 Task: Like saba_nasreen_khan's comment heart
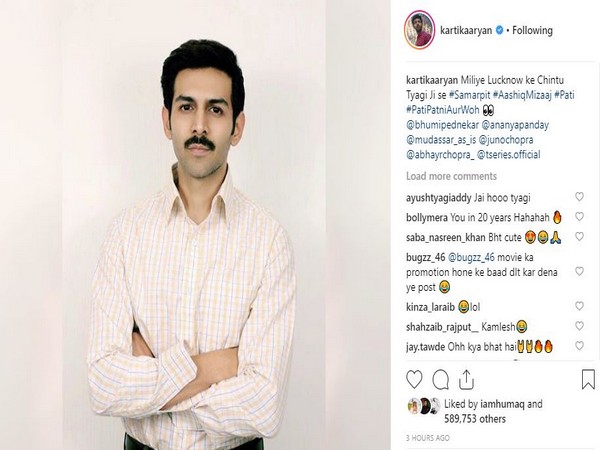(x=579, y=236)
